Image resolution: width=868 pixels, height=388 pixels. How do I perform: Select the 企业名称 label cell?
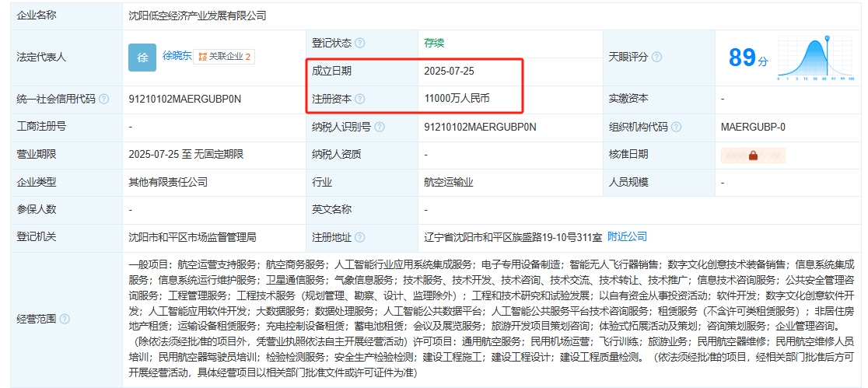pos(66,16)
